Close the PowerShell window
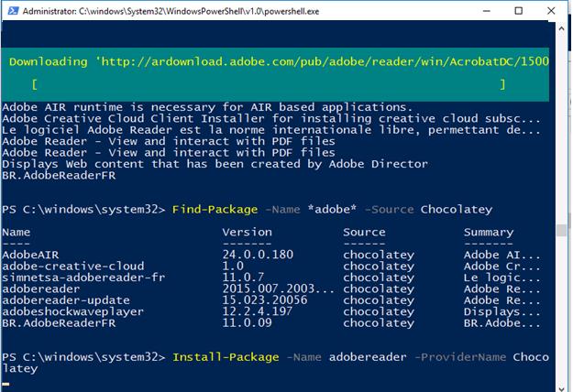 [551, 11]
